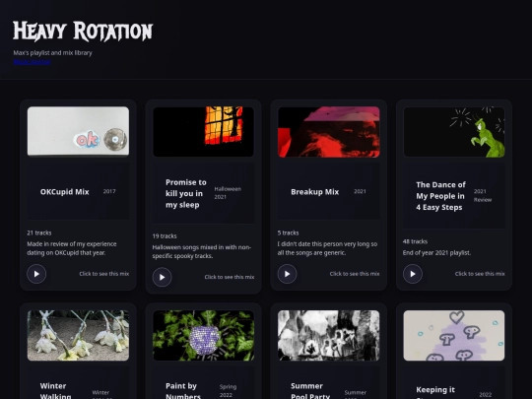This screenshot has width=532, height=399.
Task: Click the 'Halloween 2021' label
Action: 228,193
